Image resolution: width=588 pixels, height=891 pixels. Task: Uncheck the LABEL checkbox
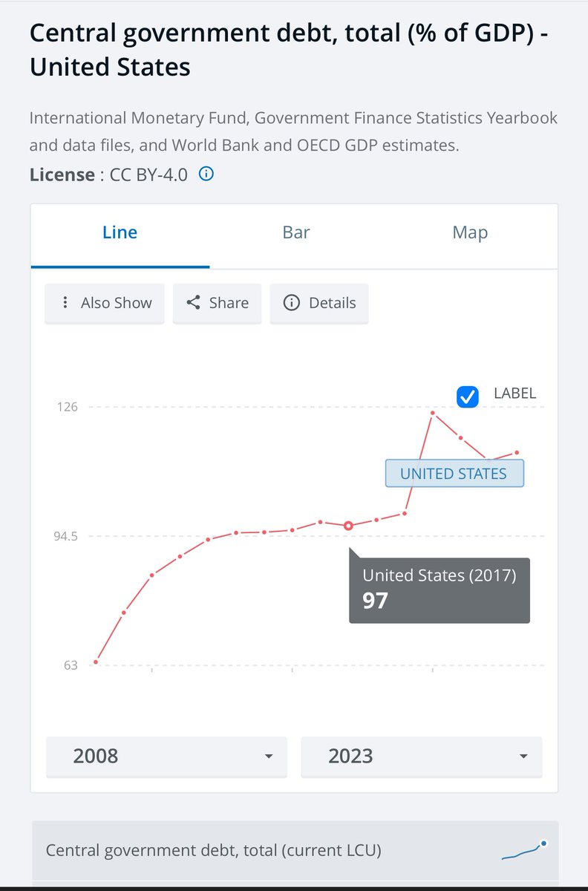468,397
